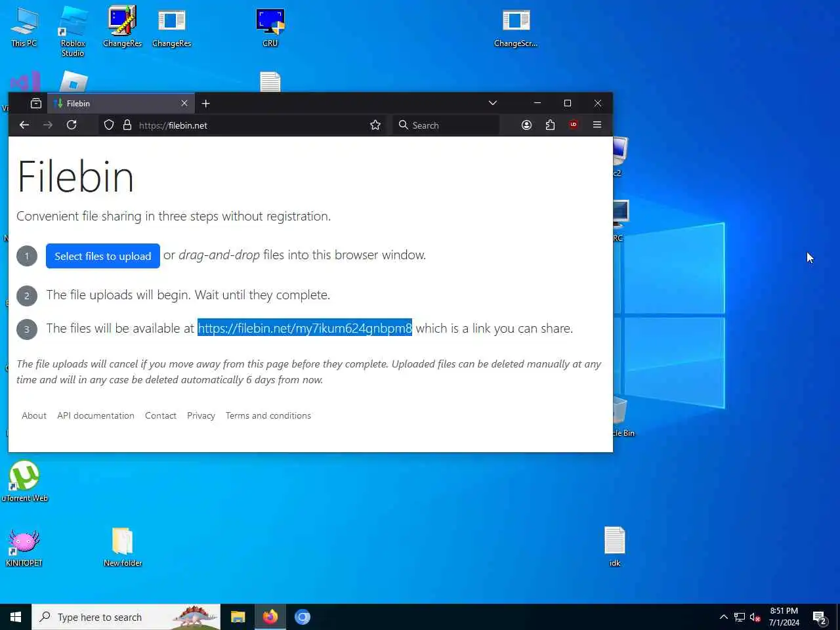
Task: Select Roblox Studio desktop shortcut
Action: [73, 31]
